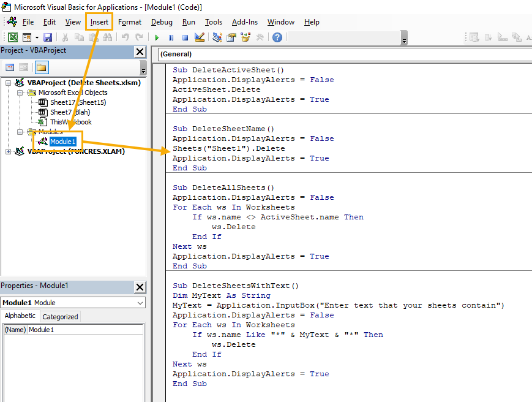
Task: Open the Help menu
Action: coord(312,22)
